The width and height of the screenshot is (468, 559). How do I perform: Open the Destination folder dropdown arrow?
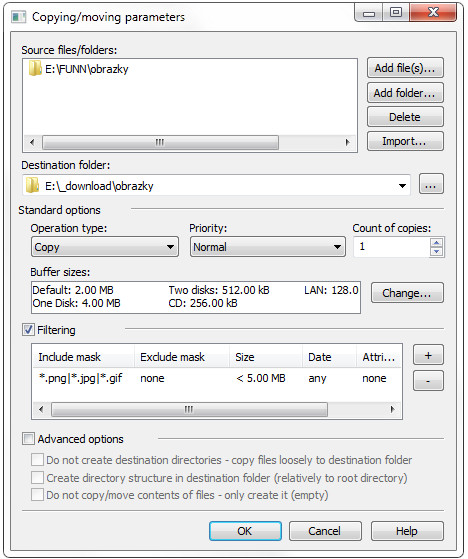pos(402,185)
